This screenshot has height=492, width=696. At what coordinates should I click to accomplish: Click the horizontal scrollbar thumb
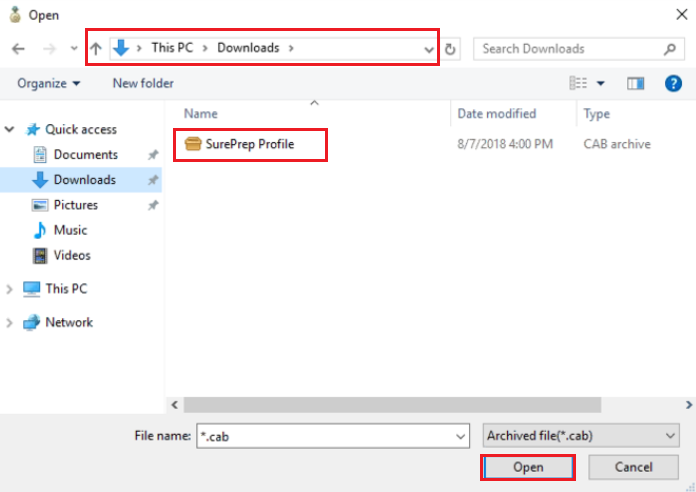[392, 405]
